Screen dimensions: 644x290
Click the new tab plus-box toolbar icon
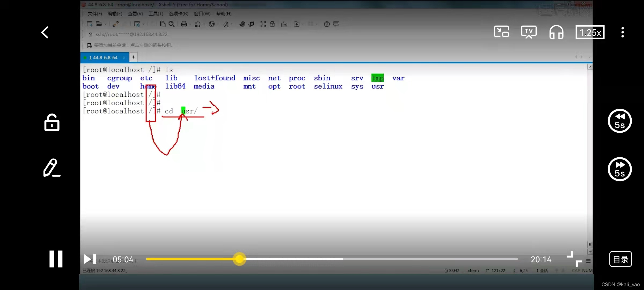(x=297, y=24)
